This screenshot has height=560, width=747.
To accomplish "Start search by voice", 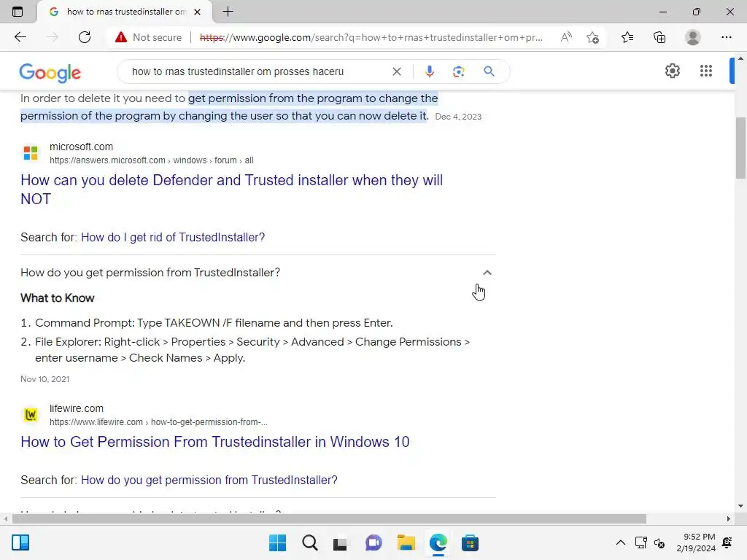I will (x=429, y=71).
